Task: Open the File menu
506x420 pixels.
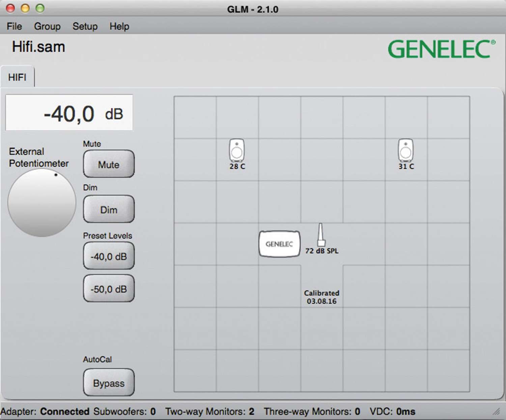Action: coord(14,26)
